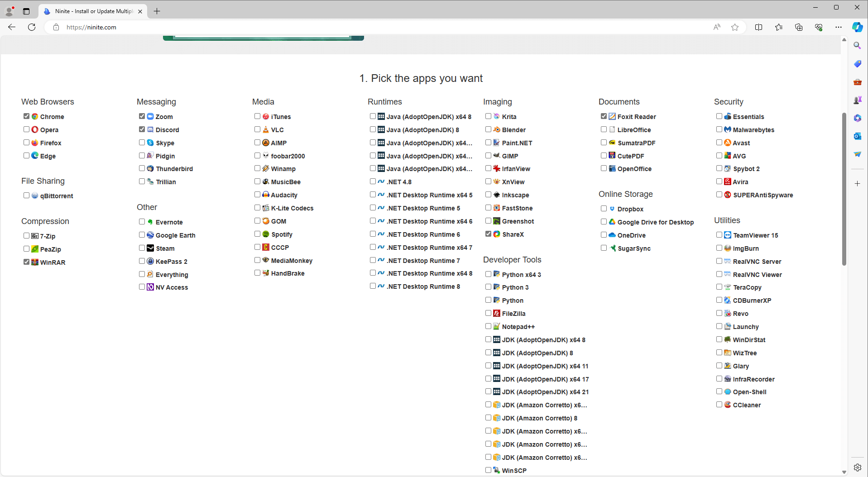Open Copilot from the Edge toolbar
The width and height of the screenshot is (868, 477).
[857, 27]
